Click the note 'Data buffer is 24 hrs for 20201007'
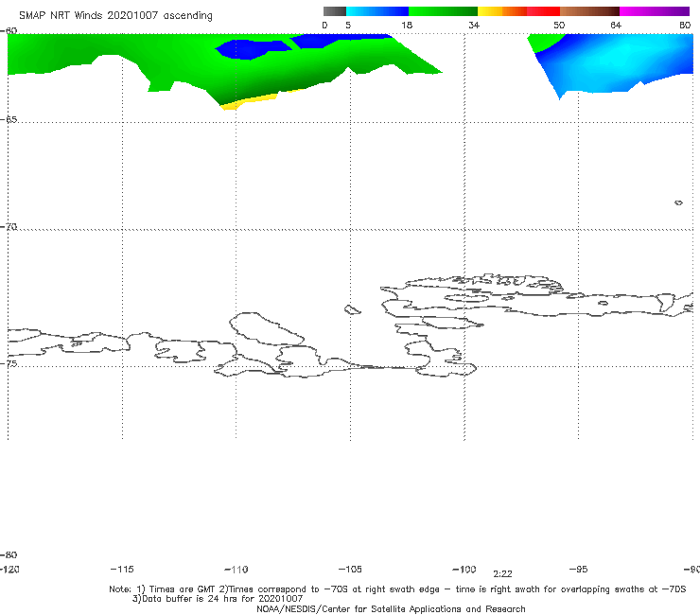Image resolution: width=700 pixels, height=615 pixels. coord(218,599)
